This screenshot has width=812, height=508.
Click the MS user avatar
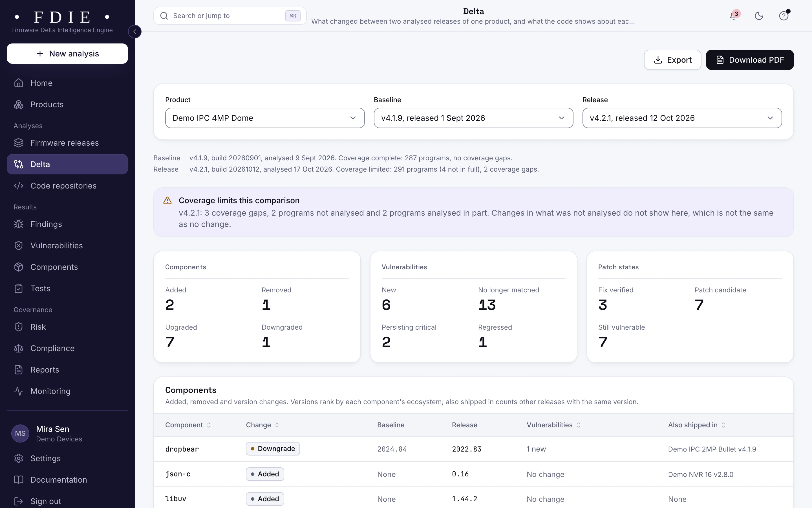click(20, 433)
